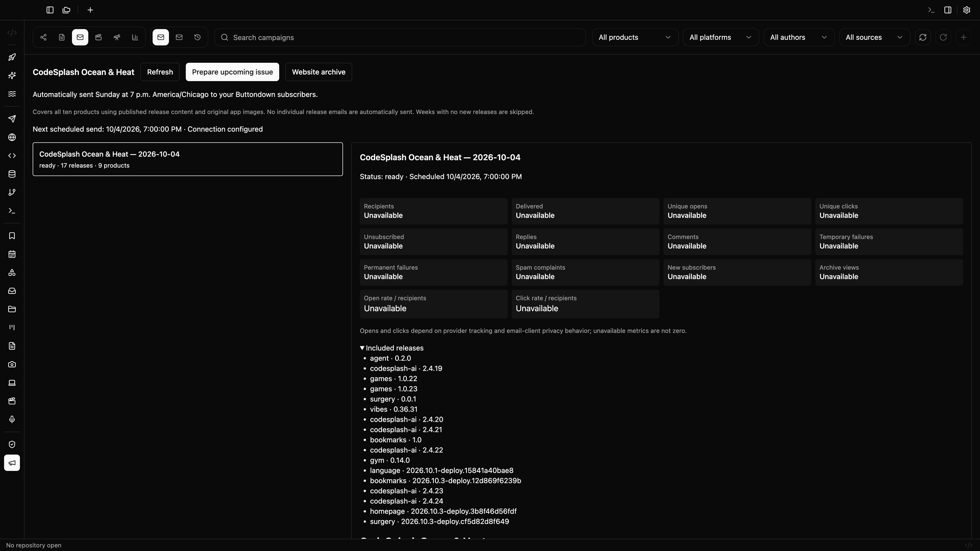Select the highlighted envelope in second group

[x=161, y=37]
